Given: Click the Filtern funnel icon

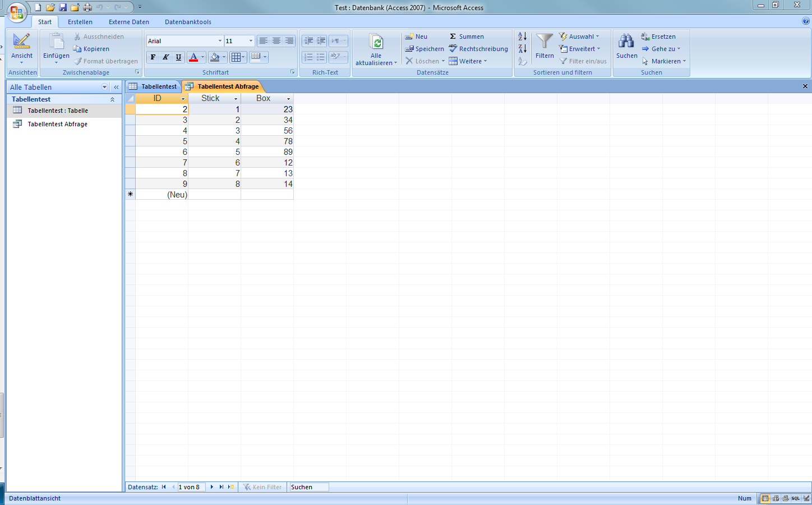Looking at the screenshot, I should click(x=544, y=42).
